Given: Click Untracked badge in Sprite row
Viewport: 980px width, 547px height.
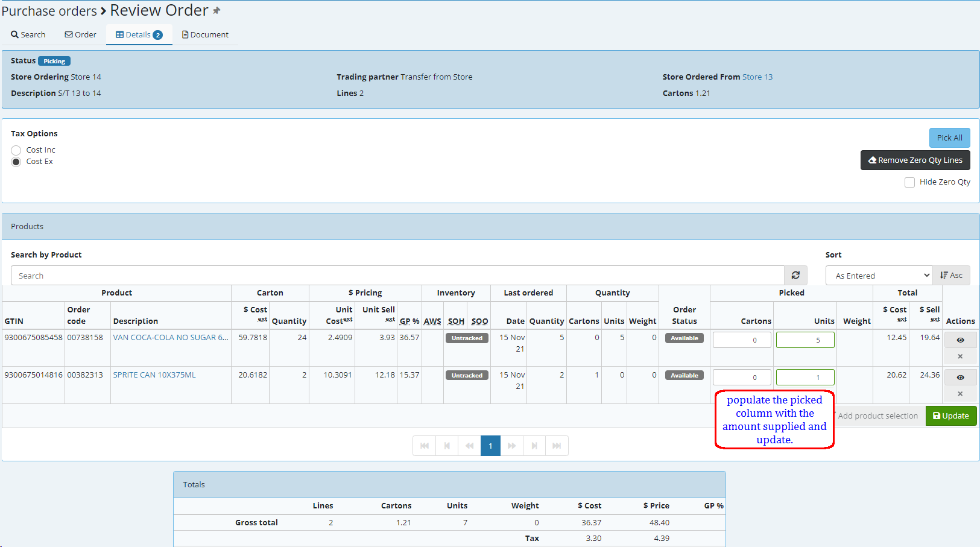Looking at the screenshot, I should click(x=467, y=376).
